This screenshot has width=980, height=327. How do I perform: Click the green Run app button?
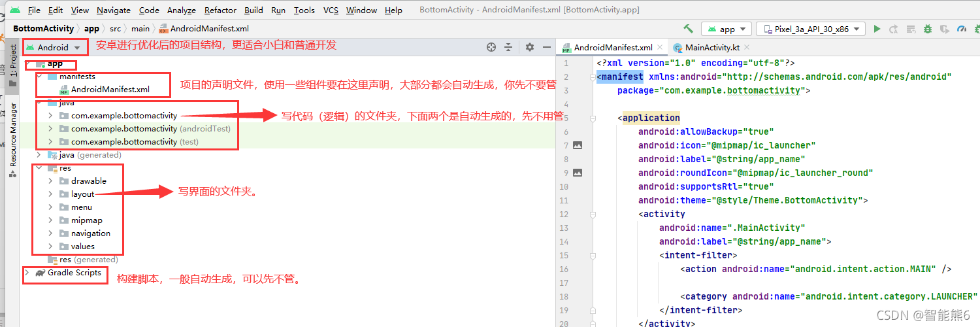(x=877, y=29)
